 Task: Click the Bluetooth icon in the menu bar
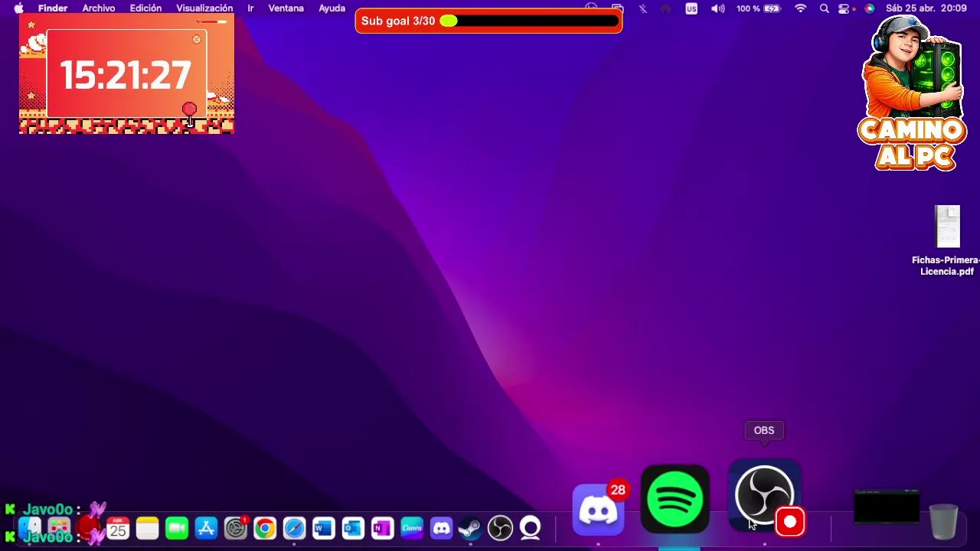tap(642, 8)
